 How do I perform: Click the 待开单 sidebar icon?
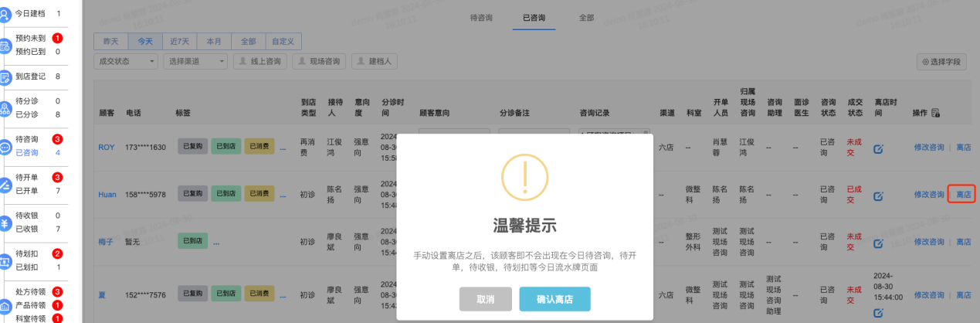coord(5,185)
